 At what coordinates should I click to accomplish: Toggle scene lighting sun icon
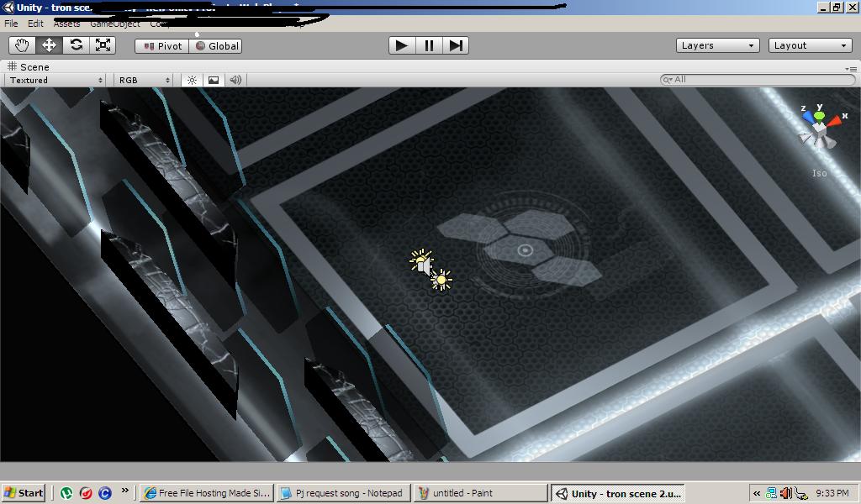[192, 80]
